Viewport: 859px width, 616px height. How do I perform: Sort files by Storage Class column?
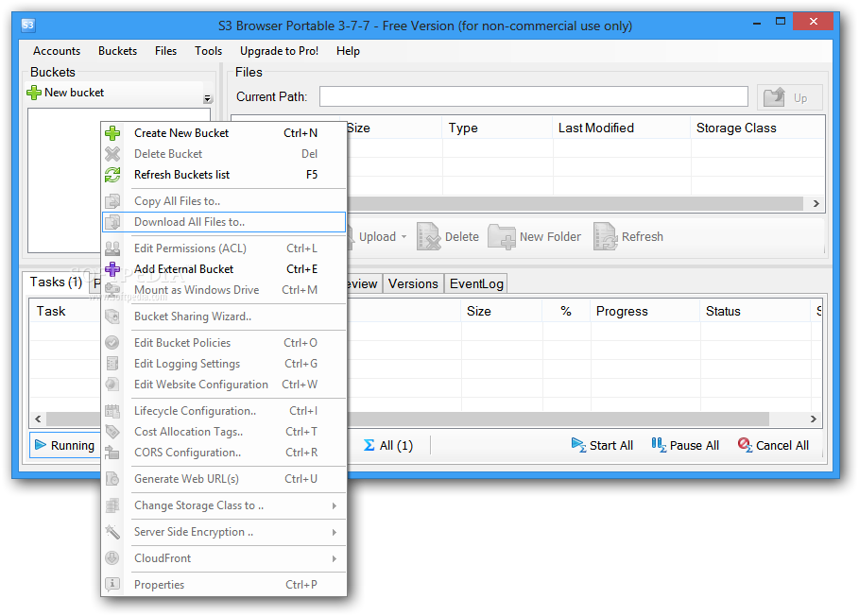758,128
